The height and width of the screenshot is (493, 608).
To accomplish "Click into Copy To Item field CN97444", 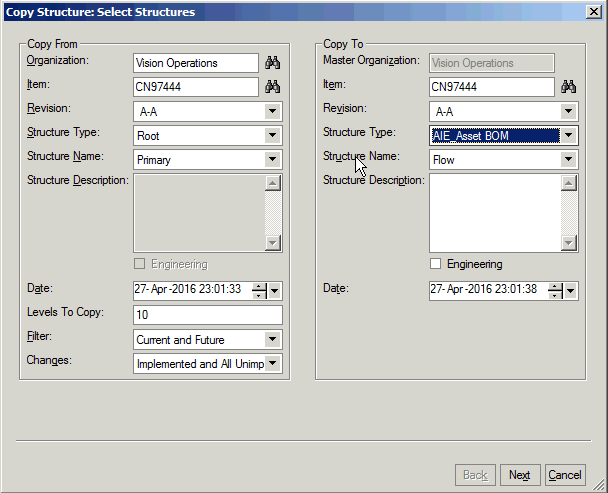I will tap(492, 86).
